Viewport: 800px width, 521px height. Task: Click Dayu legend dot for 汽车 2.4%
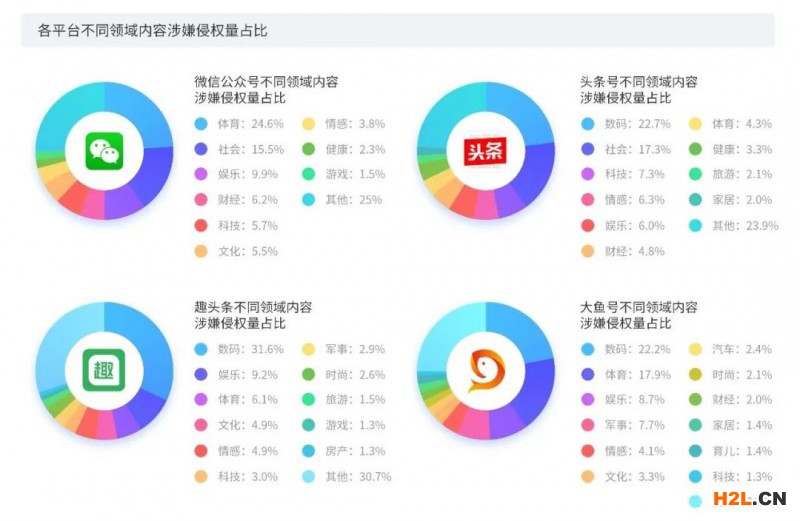click(695, 350)
